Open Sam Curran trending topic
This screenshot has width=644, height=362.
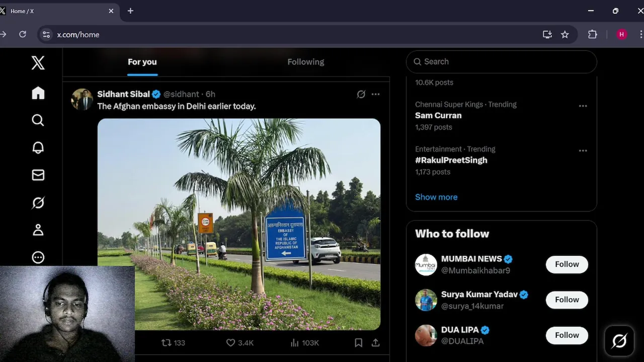tap(438, 116)
